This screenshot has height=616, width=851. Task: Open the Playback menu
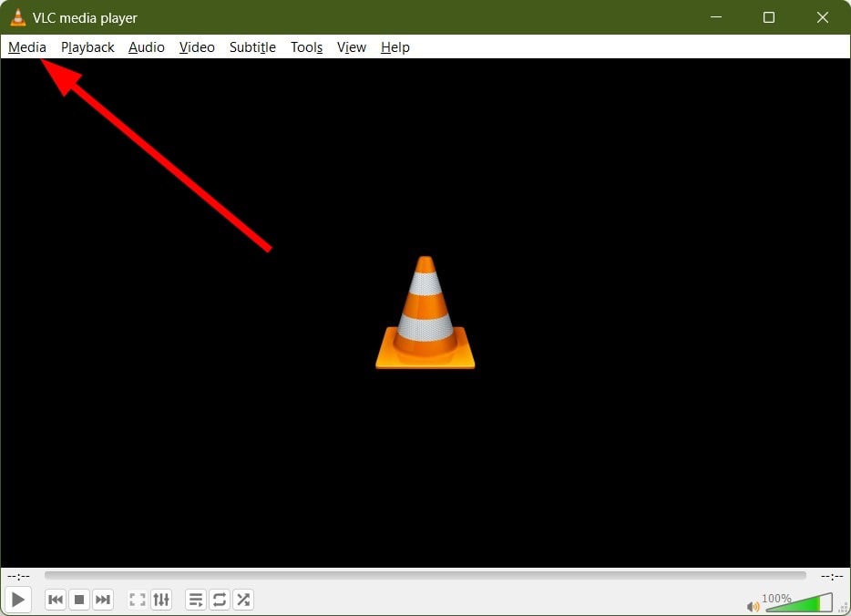(87, 47)
